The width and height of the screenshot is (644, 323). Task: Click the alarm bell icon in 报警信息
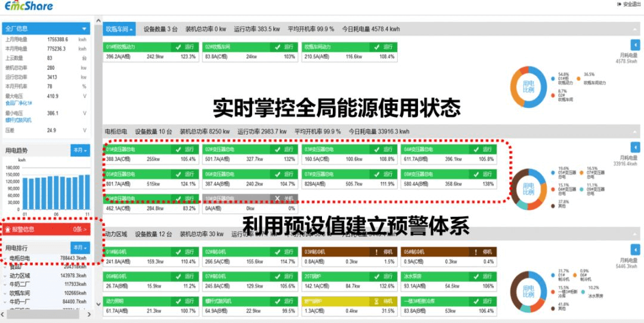pyautogui.click(x=8, y=229)
